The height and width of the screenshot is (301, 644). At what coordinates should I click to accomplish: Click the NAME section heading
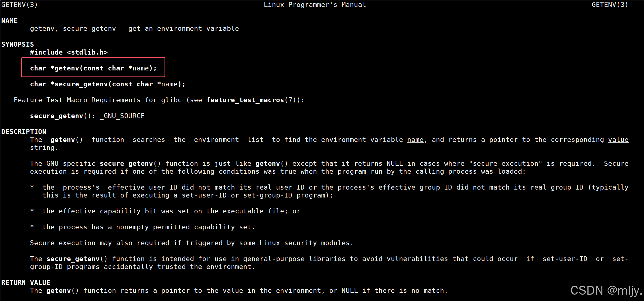tap(9, 20)
